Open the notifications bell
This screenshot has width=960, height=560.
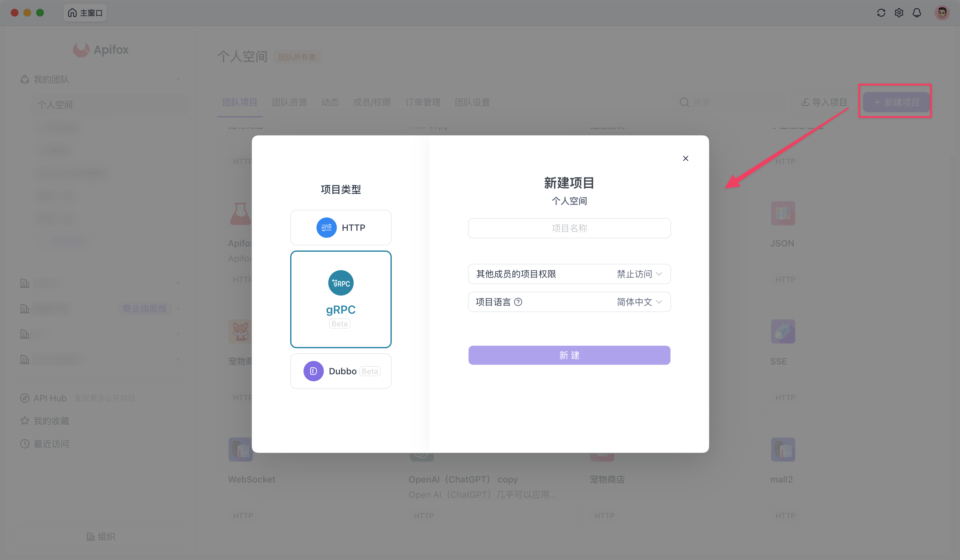pyautogui.click(x=917, y=13)
